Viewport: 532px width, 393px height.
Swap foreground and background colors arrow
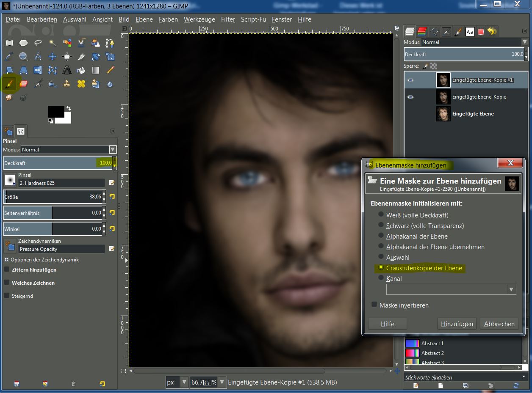pyautogui.click(x=69, y=109)
